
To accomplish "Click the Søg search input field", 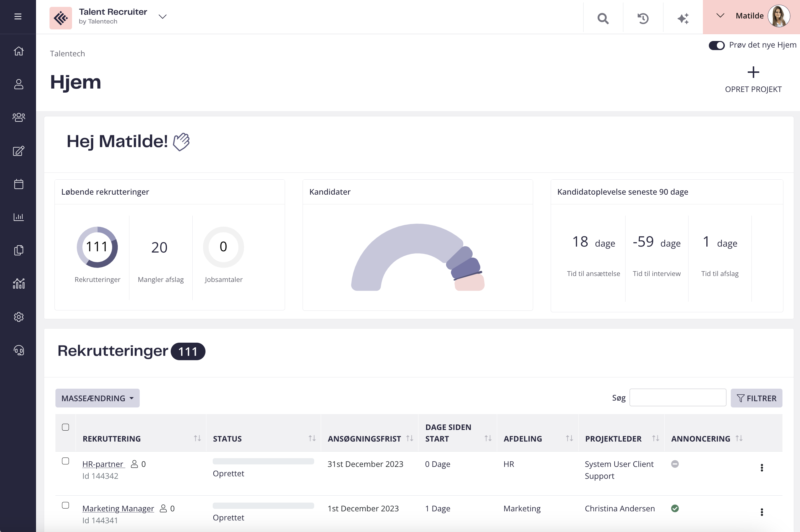I will 678,398.
